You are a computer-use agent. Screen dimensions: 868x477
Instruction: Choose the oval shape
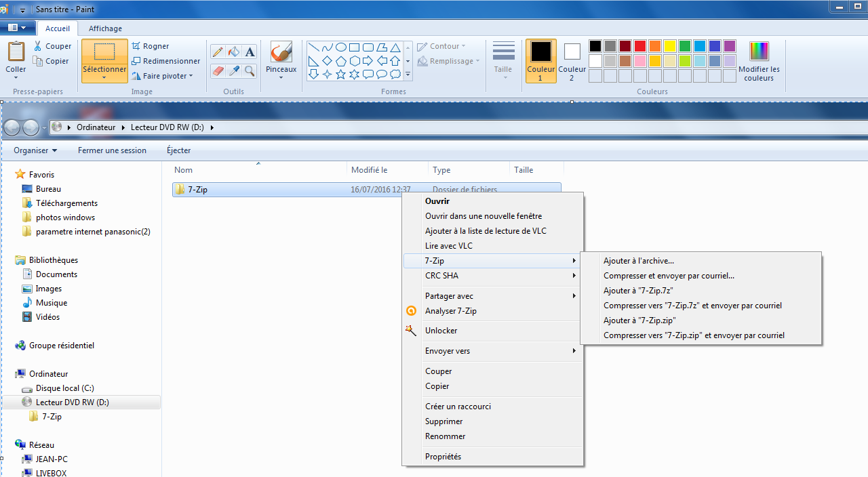[x=341, y=47]
